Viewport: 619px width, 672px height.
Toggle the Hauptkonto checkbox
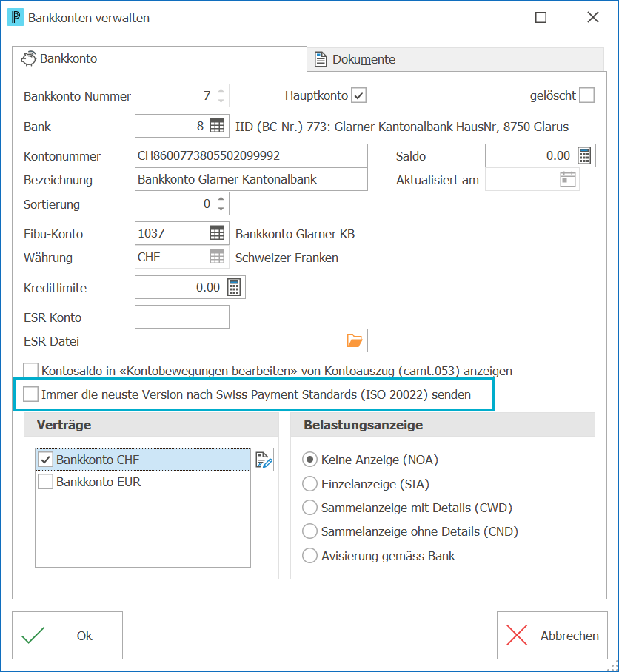(359, 95)
